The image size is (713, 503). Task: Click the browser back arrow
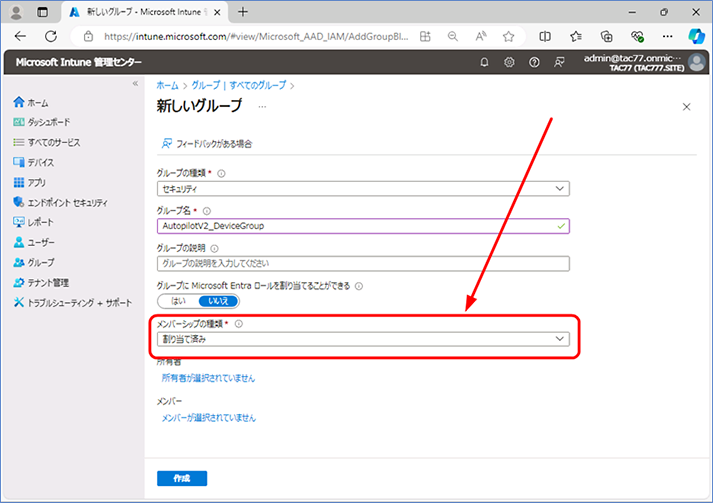click(20, 36)
